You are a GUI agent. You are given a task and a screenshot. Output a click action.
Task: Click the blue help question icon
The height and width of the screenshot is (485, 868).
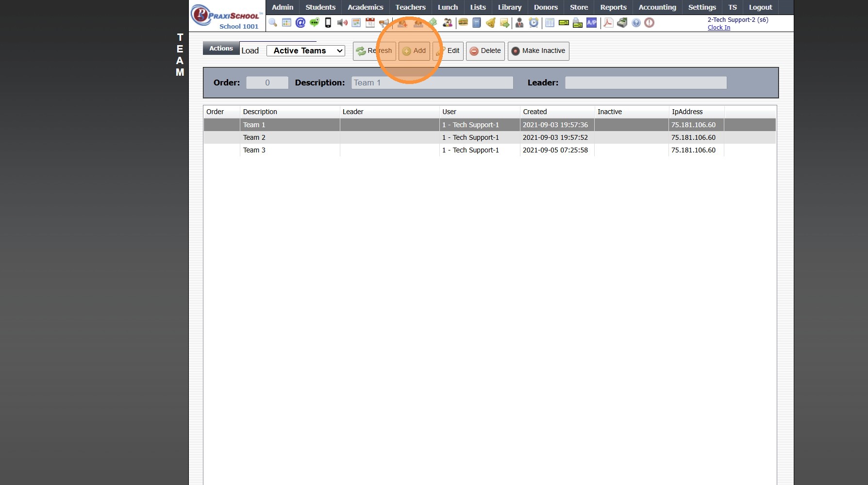(x=636, y=23)
